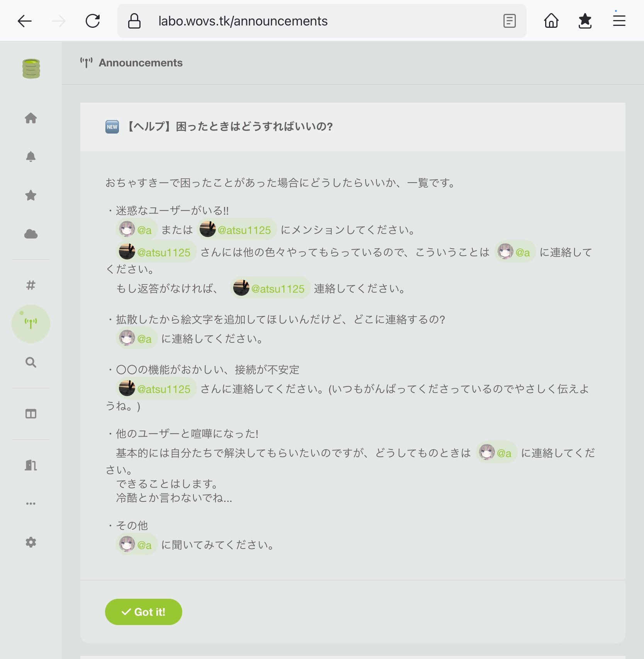Open the @a mention under その他
644x659 pixels.
coord(137,545)
